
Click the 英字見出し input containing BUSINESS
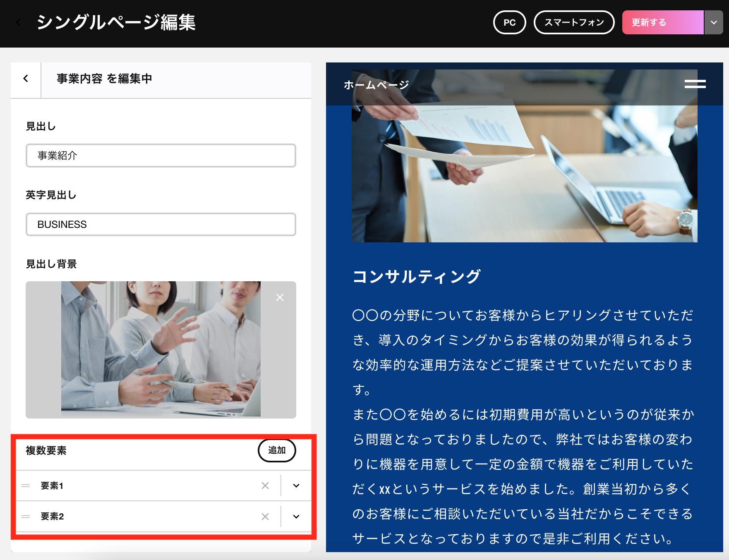[161, 225]
